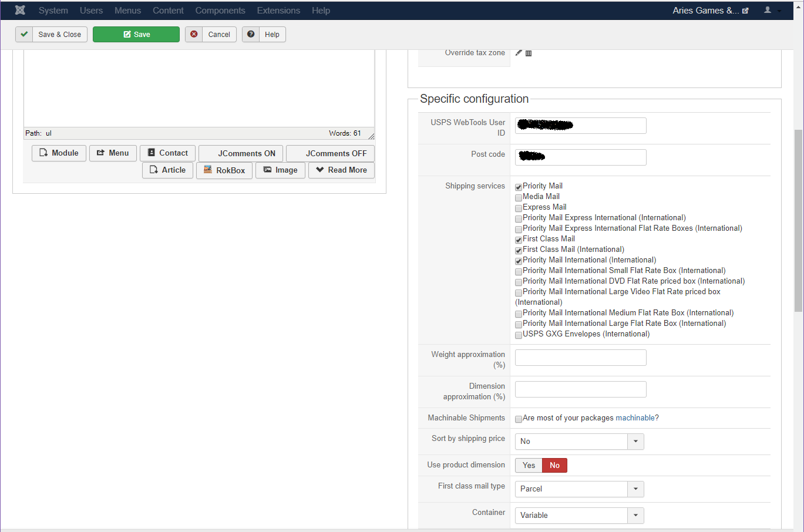Click the page vertical scrollbar thumb
This screenshot has width=804, height=532.
coord(798,221)
